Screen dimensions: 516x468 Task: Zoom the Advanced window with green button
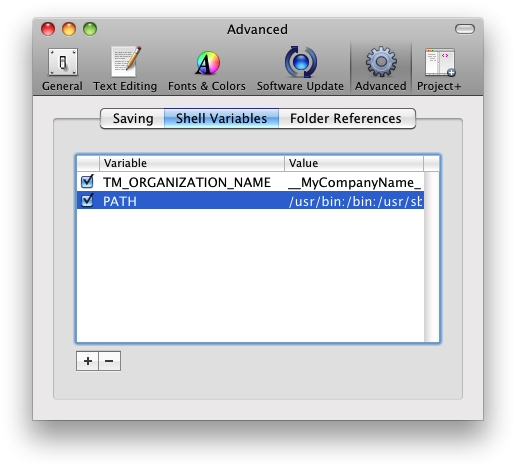90,29
